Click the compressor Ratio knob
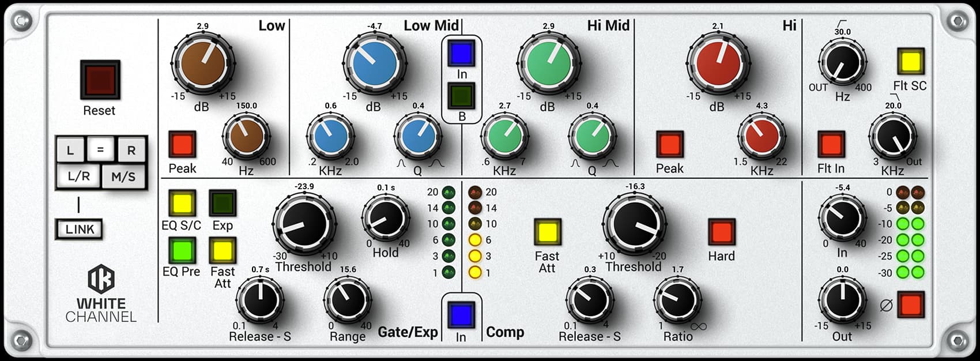Screen dimensions: 980x361 677,300
